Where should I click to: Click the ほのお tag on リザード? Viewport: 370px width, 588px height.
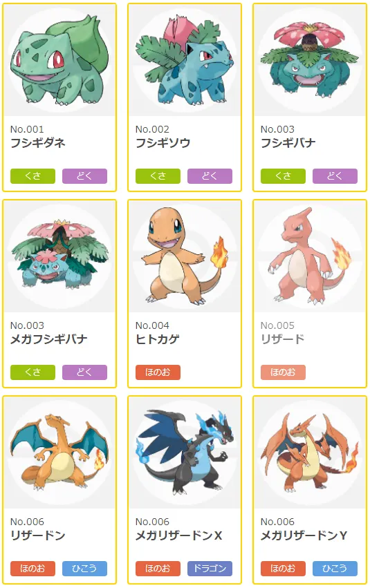point(283,372)
